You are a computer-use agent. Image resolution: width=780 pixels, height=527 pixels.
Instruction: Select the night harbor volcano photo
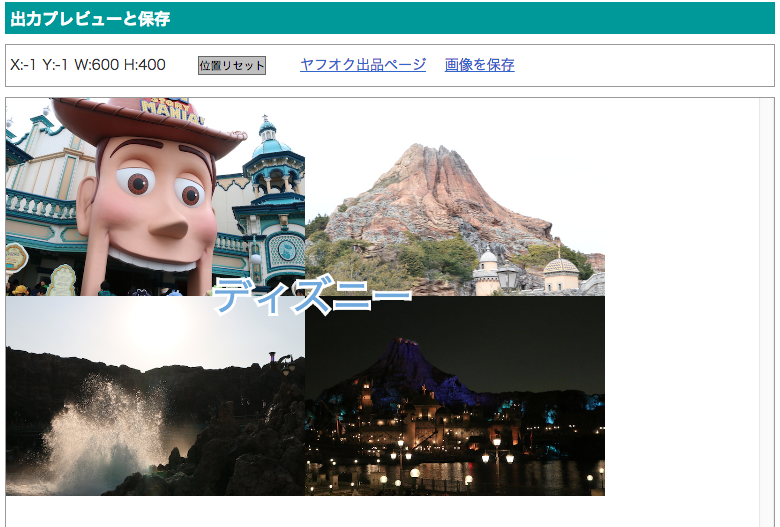coord(455,396)
